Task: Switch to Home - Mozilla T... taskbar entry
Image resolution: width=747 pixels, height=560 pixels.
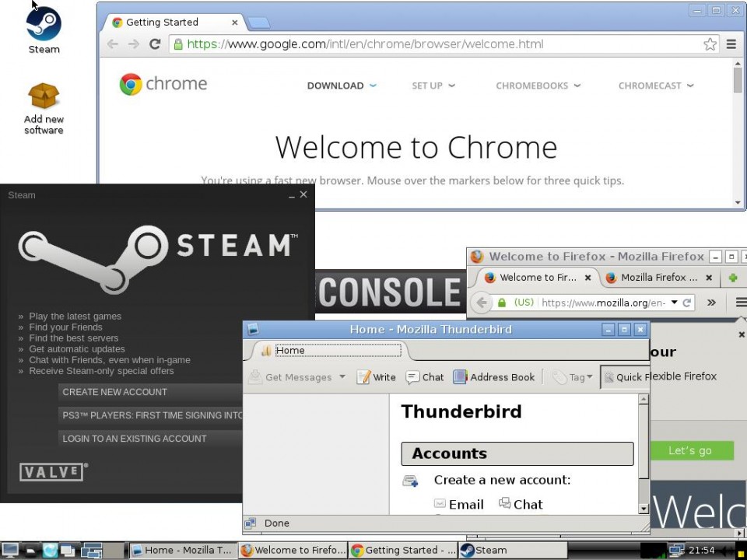Action: (184, 551)
